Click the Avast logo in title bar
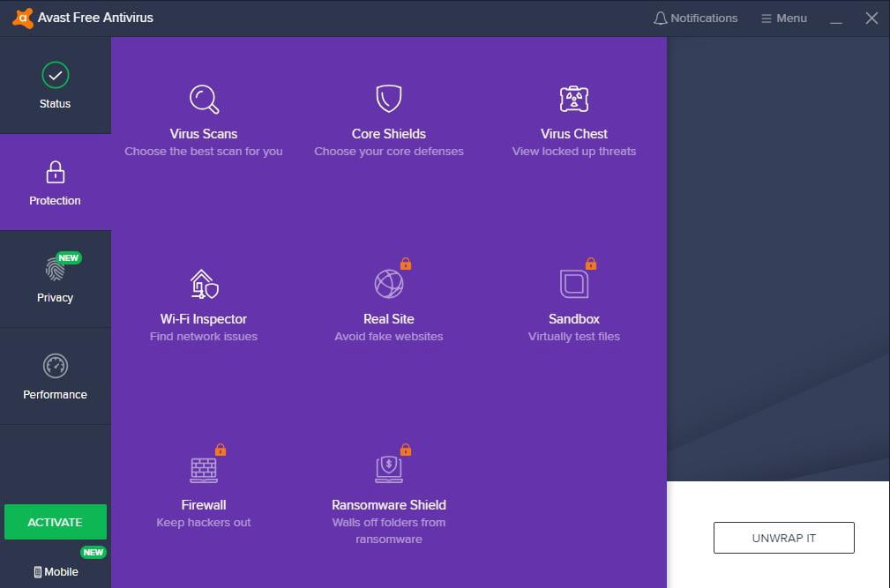Image resolution: width=890 pixels, height=588 pixels. 23,18
